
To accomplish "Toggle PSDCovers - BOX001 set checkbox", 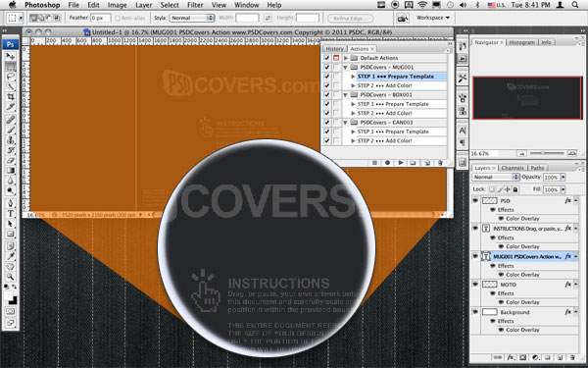I will (326, 95).
